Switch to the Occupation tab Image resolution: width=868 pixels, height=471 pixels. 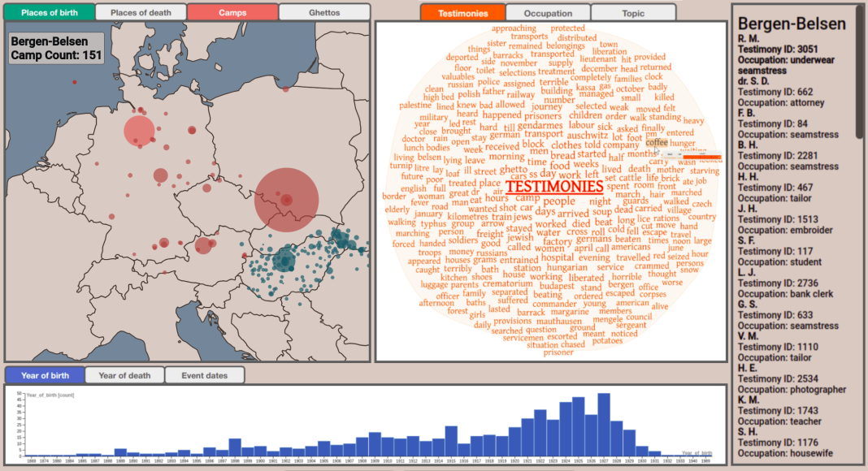(548, 13)
